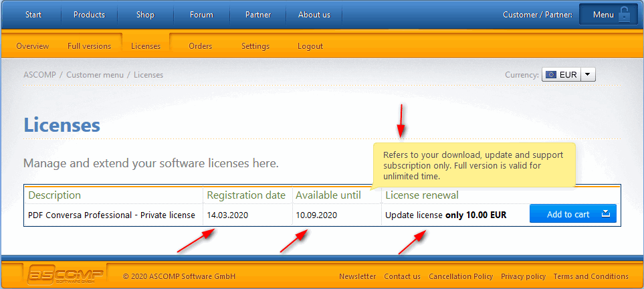Open the Privacy policy link
Image resolution: width=644 pixels, height=289 pixels.
pyautogui.click(x=523, y=276)
